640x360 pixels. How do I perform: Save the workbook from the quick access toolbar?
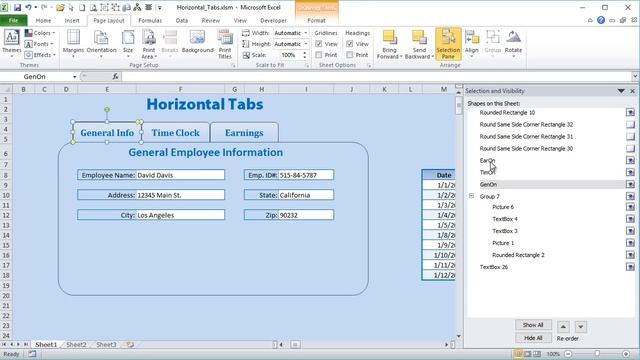coord(18,7)
